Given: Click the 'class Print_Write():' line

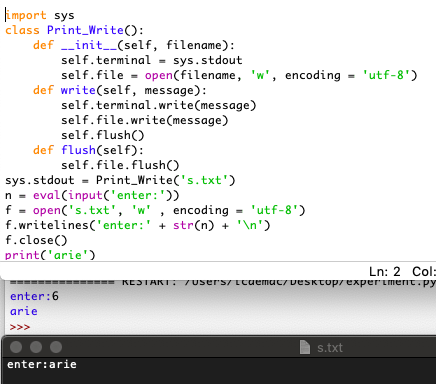Looking at the screenshot, I should (75, 30).
